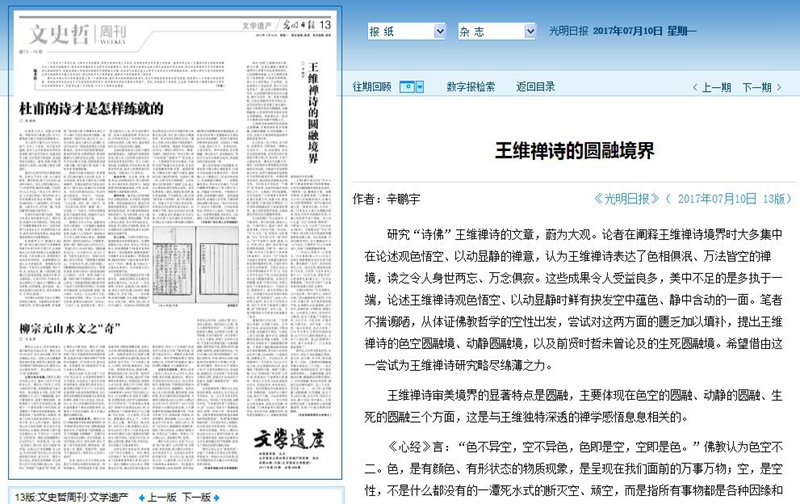Expand the 往期回顾 date dropdown arrow
Image resolution: width=800 pixels, height=504 pixels.
420,87
